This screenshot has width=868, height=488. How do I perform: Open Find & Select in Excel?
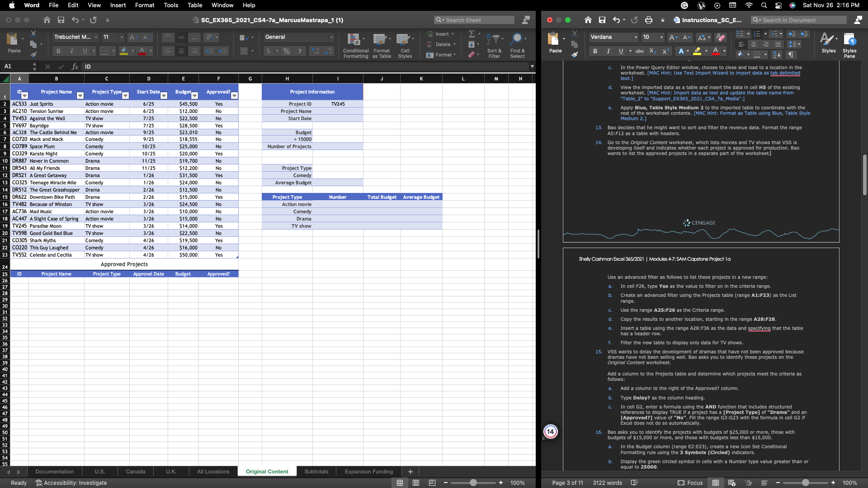pyautogui.click(x=518, y=44)
